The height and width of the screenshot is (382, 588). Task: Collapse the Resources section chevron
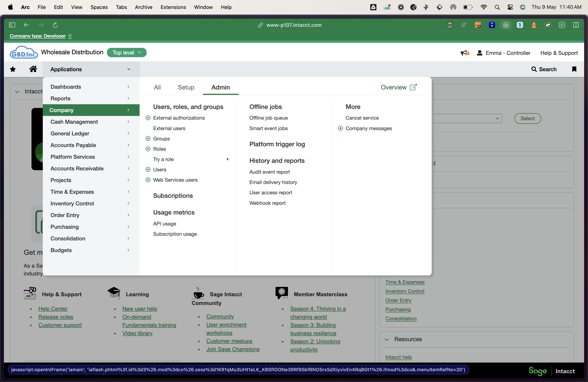pos(387,339)
